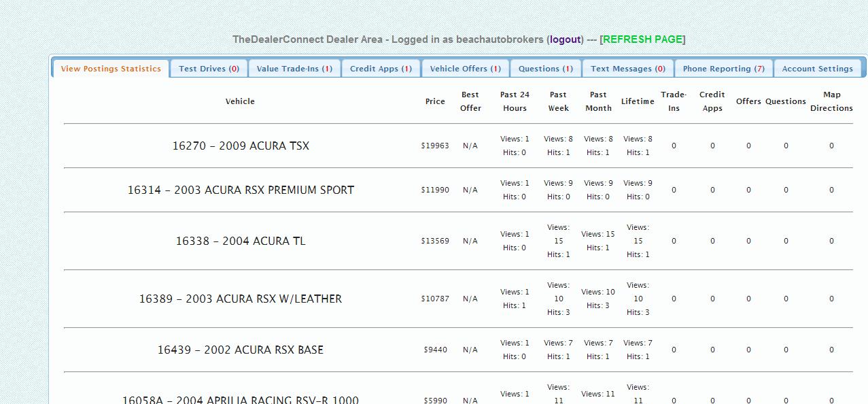Open the Value Trade-Ins tab

pyautogui.click(x=294, y=69)
